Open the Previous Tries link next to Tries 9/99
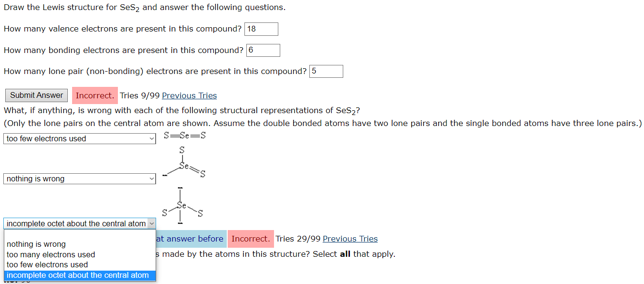Screen dimensions: 644x284 pyautogui.click(x=189, y=95)
